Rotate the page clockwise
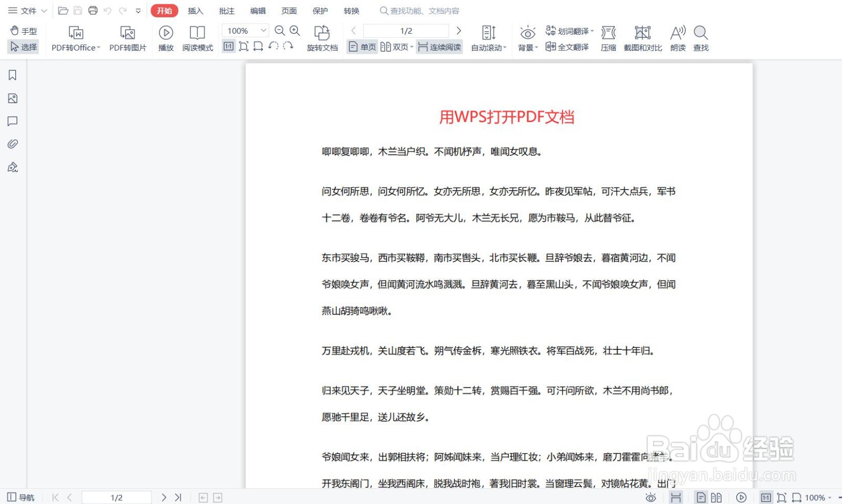 point(288,46)
